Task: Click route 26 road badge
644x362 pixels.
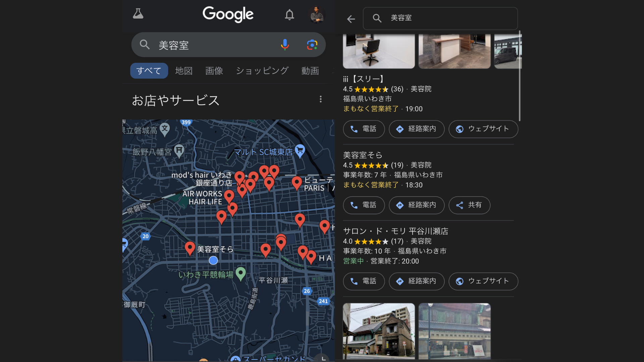Action: (x=307, y=291)
